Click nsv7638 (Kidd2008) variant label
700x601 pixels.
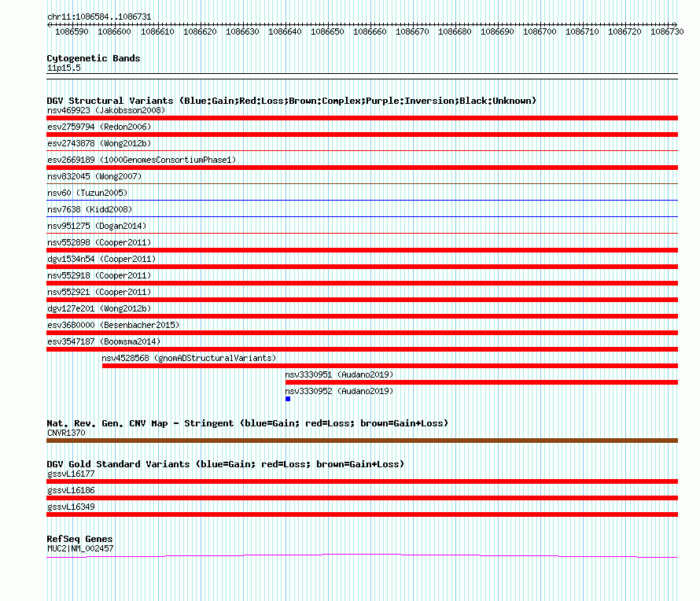(90, 209)
